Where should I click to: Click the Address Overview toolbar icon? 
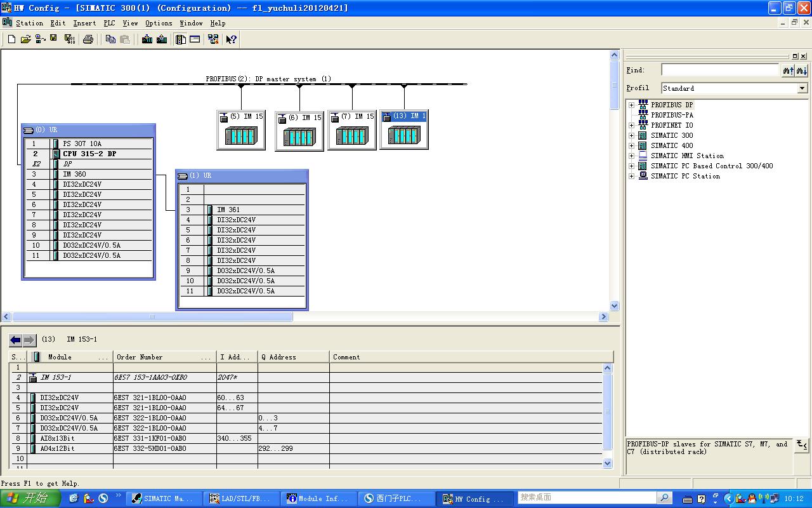(195, 39)
